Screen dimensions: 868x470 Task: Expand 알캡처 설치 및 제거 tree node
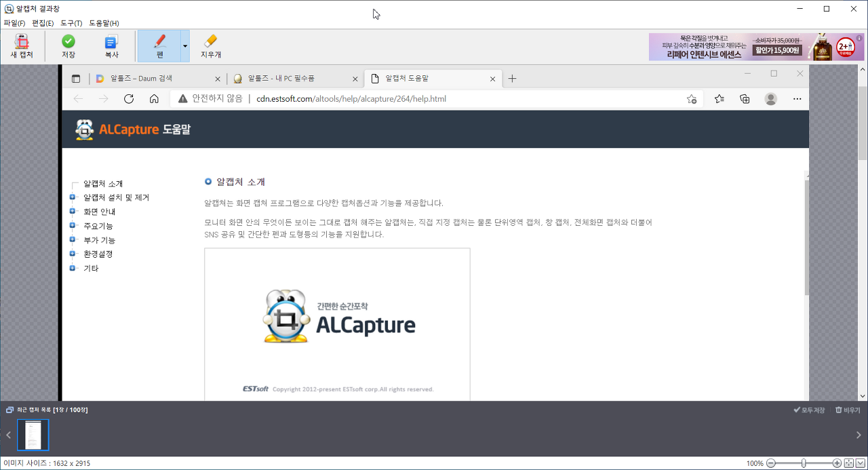pyautogui.click(x=72, y=197)
